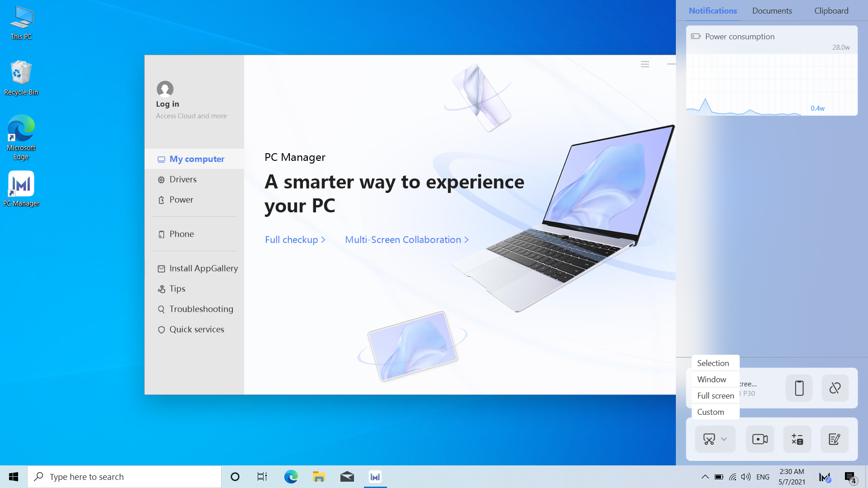Click Log in text
This screenshot has height=488, width=868.
click(168, 104)
